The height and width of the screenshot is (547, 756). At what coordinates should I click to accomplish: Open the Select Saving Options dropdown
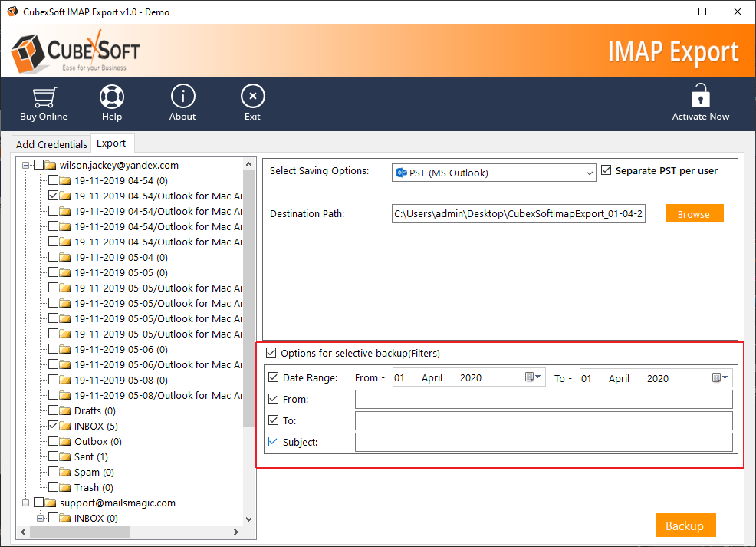point(494,173)
